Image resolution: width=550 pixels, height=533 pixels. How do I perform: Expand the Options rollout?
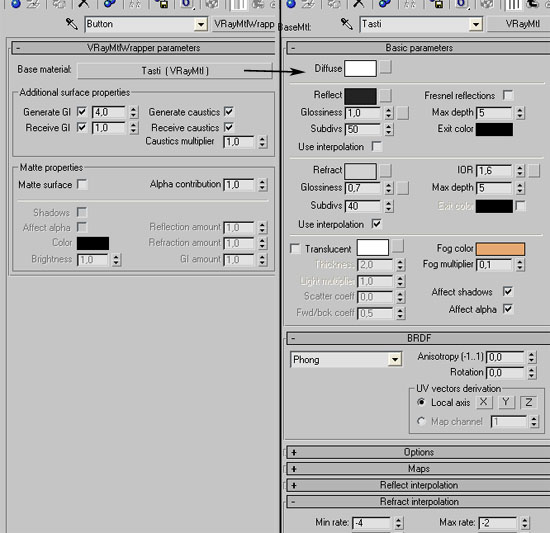click(x=418, y=452)
